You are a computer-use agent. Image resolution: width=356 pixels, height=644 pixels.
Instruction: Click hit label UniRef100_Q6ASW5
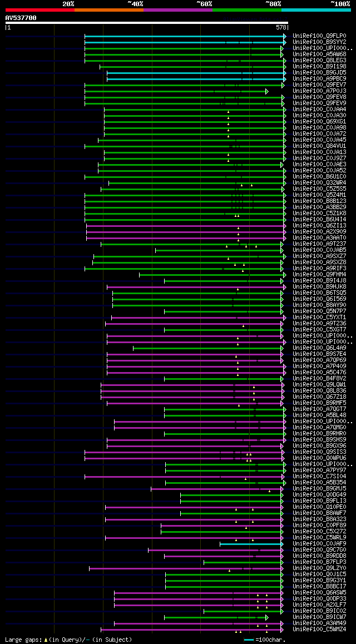319,593
